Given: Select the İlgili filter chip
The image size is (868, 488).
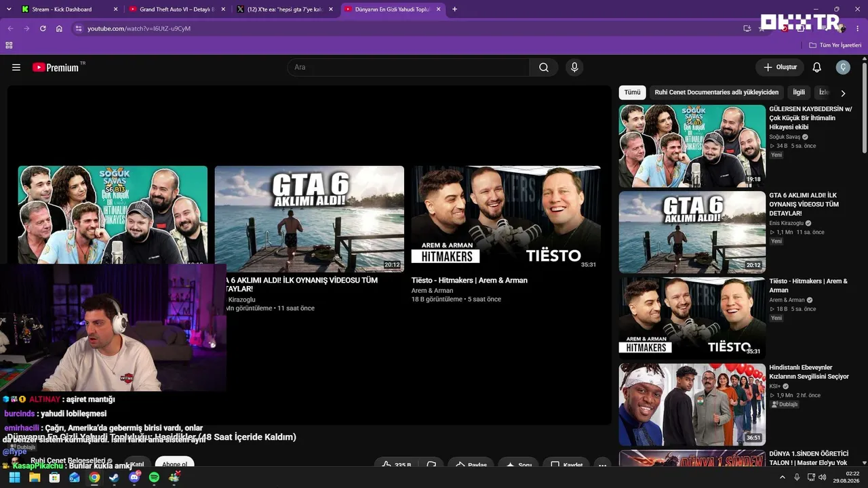Looking at the screenshot, I should click(799, 92).
